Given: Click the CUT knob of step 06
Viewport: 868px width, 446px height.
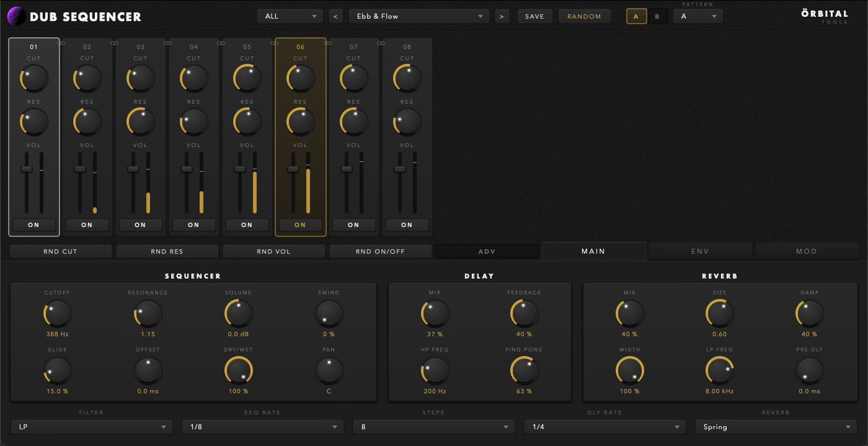Looking at the screenshot, I should click(x=301, y=79).
